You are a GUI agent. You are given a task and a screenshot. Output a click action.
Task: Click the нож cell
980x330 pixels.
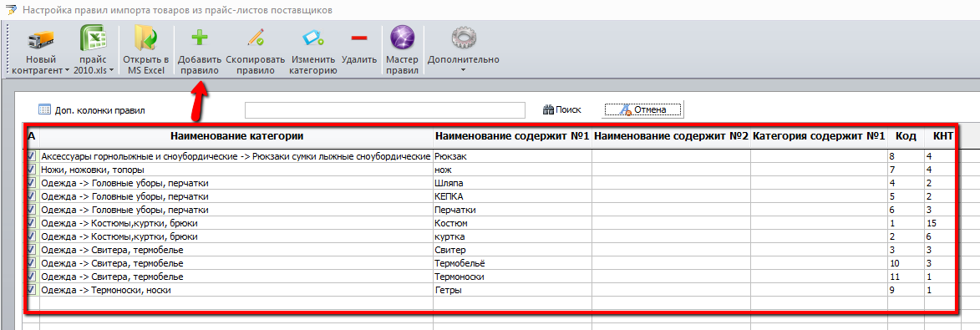(512, 170)
